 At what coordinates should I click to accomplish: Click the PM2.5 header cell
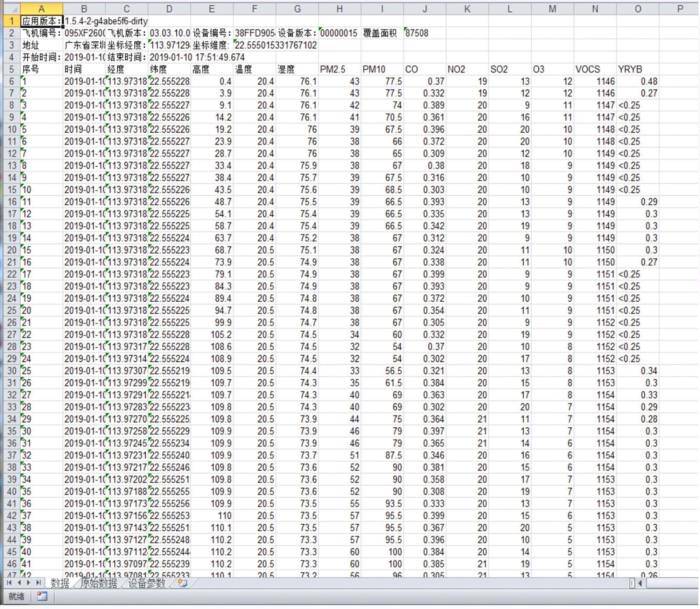pos(339,69)
